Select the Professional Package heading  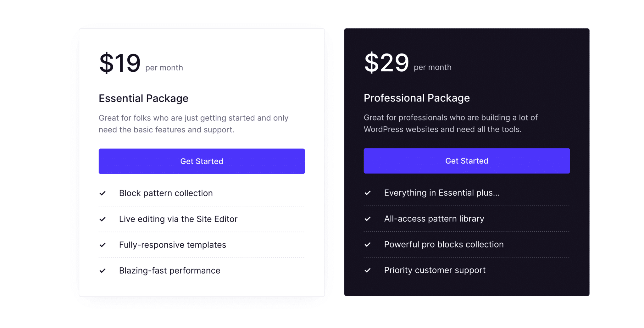417,98
